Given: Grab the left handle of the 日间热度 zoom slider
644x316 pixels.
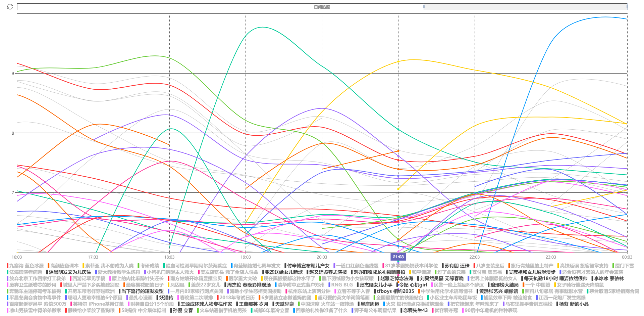Looking at the screenshot, I should 424,7.
